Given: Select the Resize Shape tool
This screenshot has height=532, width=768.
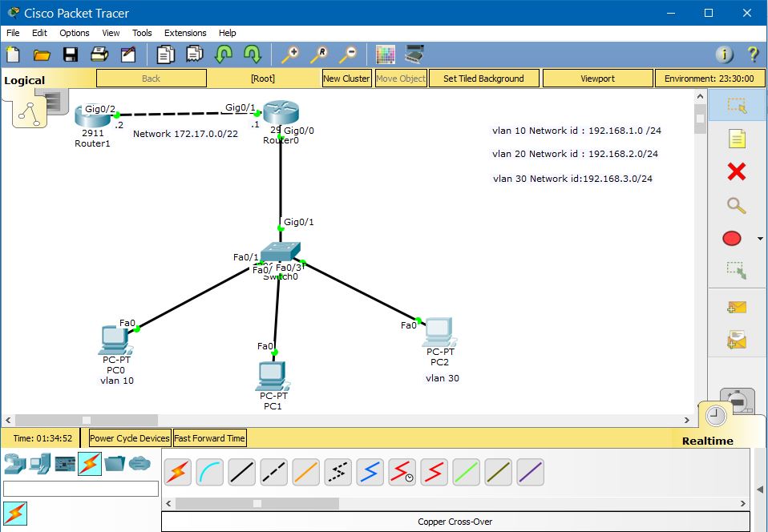Looking at the screenshot, I should 736,271.
